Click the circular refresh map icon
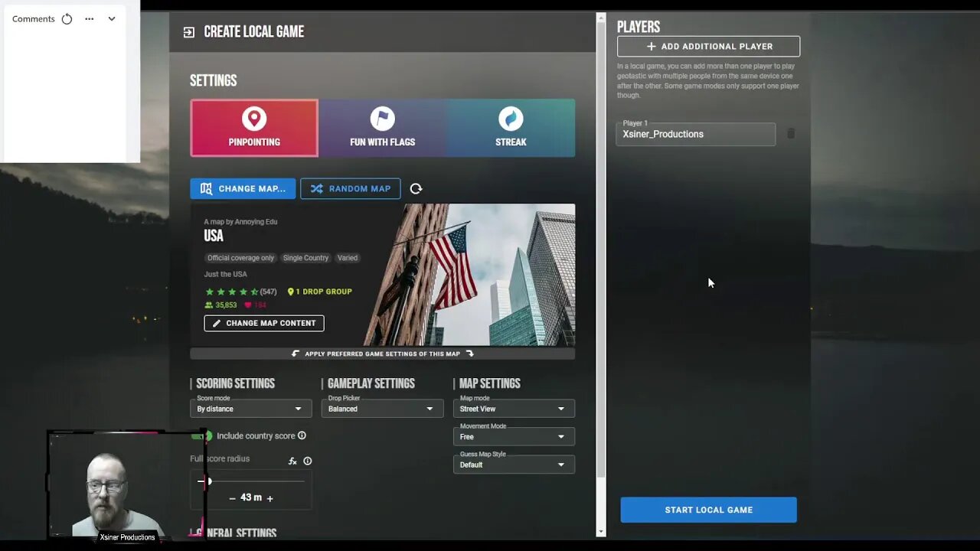 pyautogui.click(x=416, y=188)
